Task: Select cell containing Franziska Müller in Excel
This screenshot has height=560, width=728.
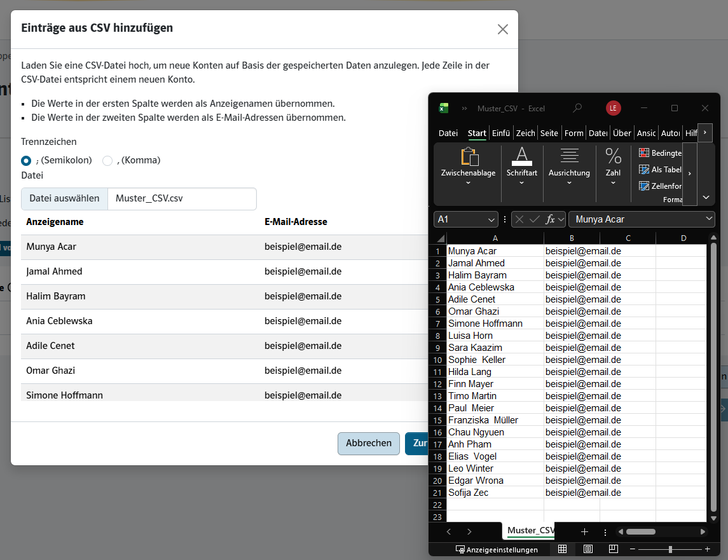Action: pos(495,420)
